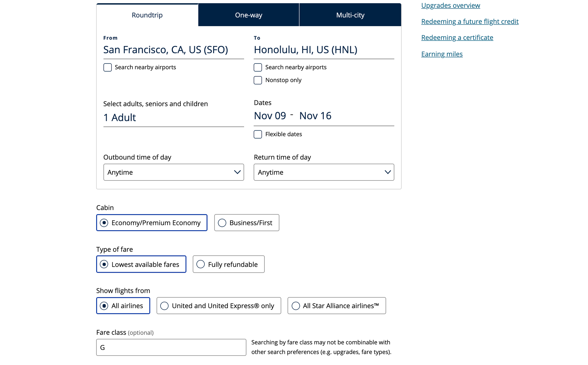Open the Earning miles link
Screen dimensions: 588x365
(442, 54)
